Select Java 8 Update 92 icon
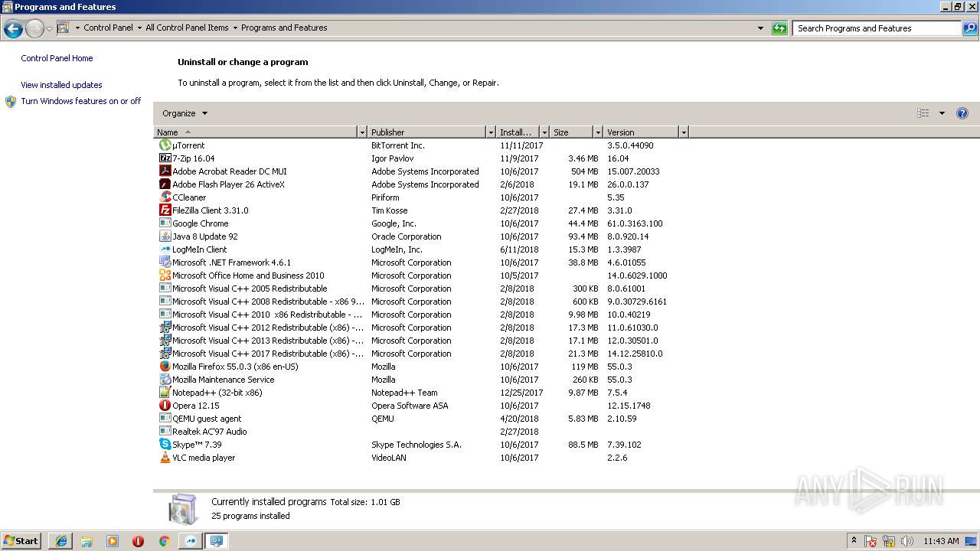The width and height of the screenshot is (980, 551). click(165, 236)
